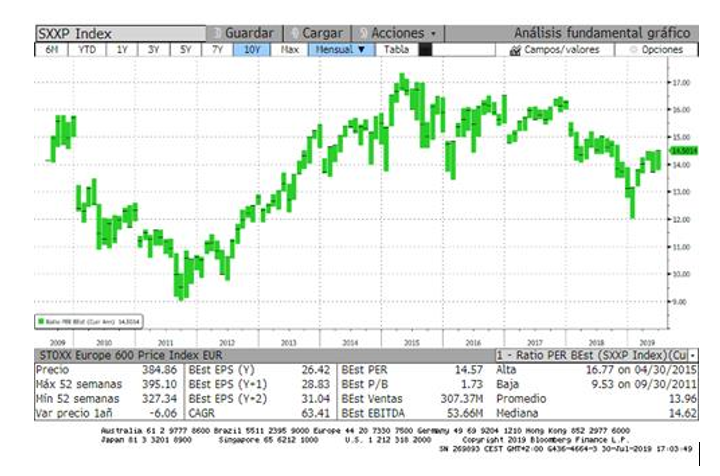Click the black color swatch
Image resolution: width=720 pixels, height=476 pixels.
[425, 50]
